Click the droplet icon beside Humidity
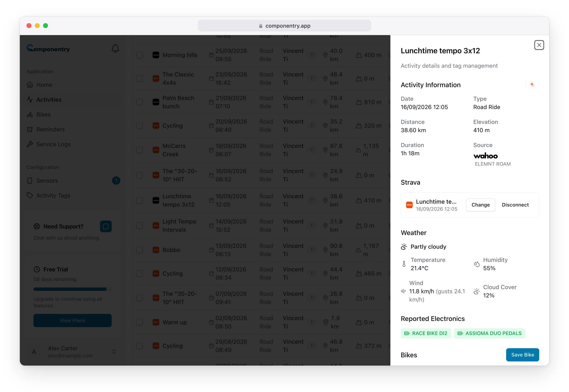The height and width of the screenshot is (392, 569). [x=477, y=264]
